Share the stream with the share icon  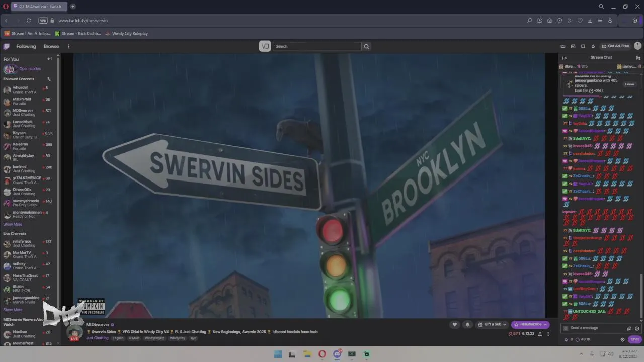[540, 333]
